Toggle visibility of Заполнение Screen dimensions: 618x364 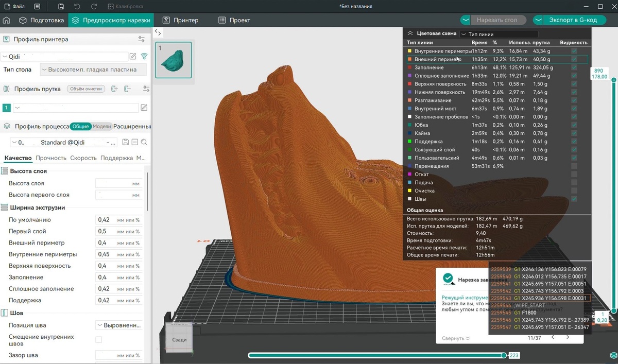click(574, 67)
